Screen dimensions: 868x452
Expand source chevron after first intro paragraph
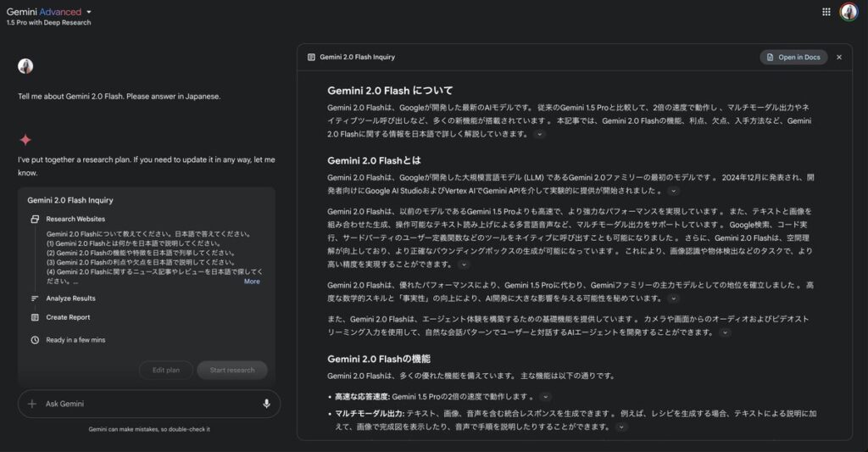coord(539,134)
